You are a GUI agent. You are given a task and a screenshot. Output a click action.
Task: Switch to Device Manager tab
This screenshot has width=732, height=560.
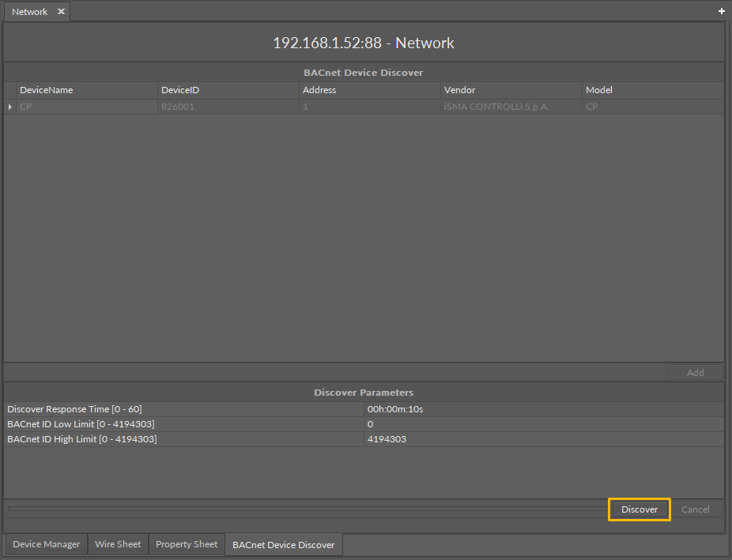coord(47,544)
